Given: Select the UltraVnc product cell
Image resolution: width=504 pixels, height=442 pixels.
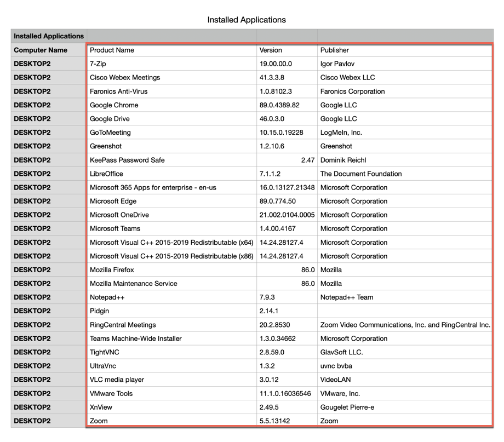Looking at the screenshot, I should pyautogui.click(x=171, y=366).
